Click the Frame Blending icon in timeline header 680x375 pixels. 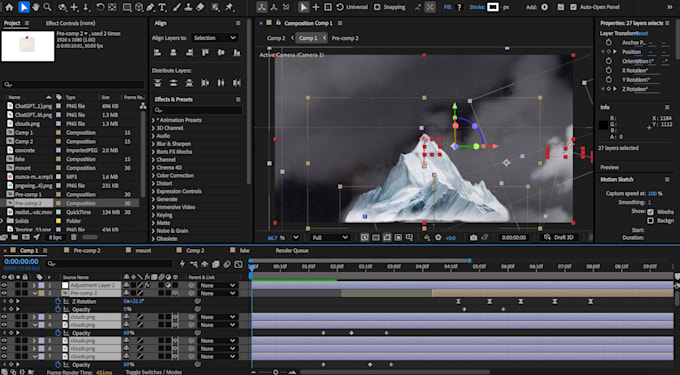pos(215,264)
